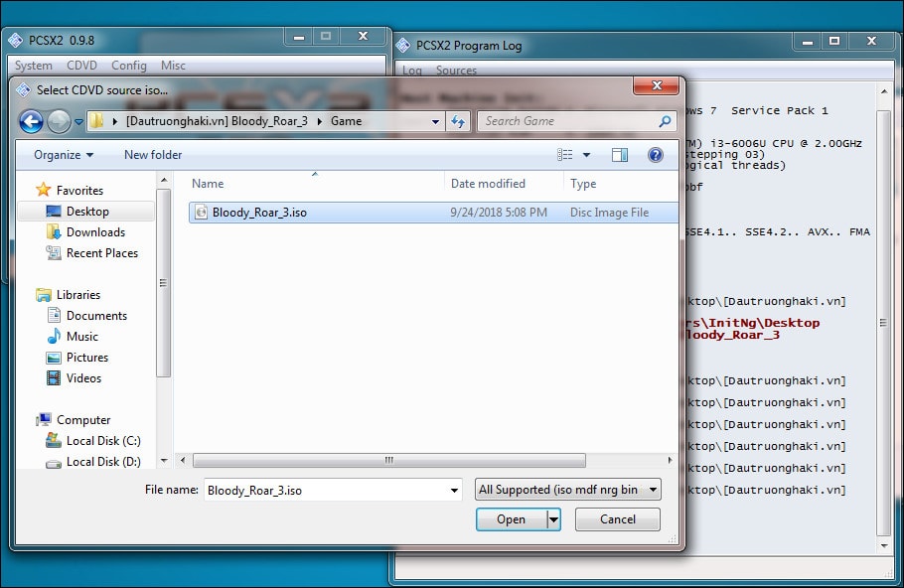
Task: Sort files by the Name column
Action: click(315, 184)
